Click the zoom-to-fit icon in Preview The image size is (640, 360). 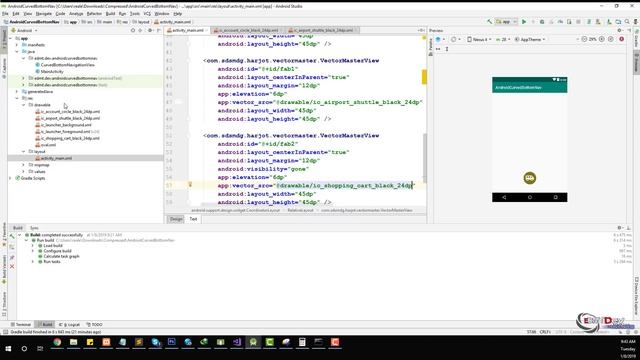coord(611,39)
